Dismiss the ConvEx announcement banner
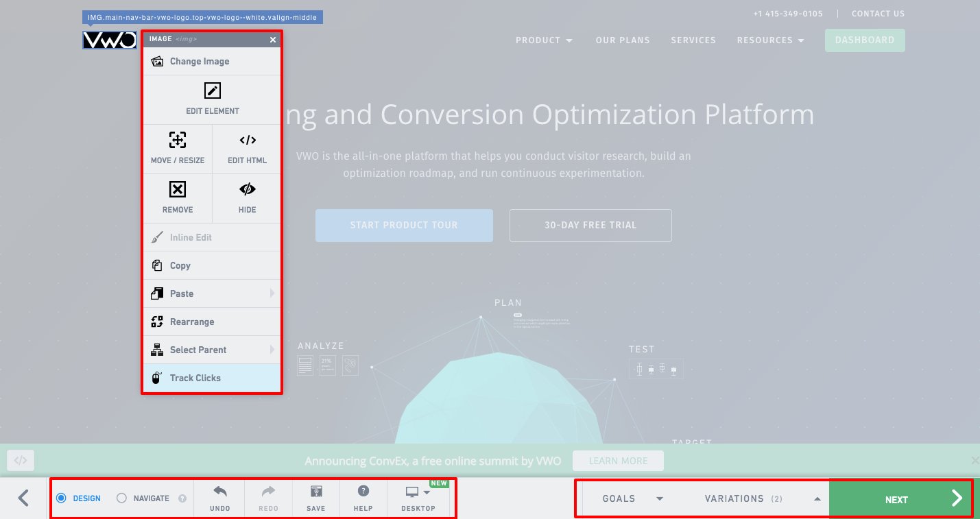980x519 pixels. point(975,460)
